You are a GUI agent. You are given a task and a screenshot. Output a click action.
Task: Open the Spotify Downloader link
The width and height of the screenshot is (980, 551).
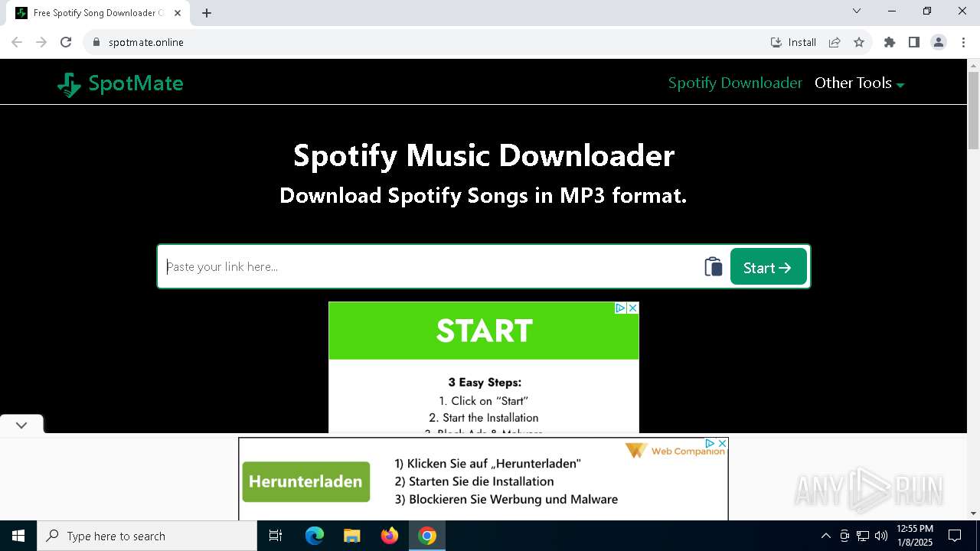735,83
